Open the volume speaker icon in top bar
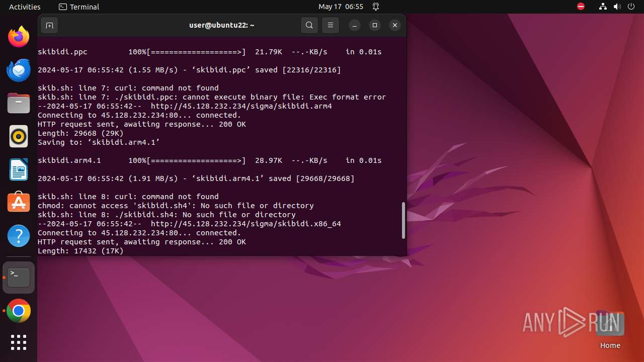This screenshot has height=362, width=644. 617,7
